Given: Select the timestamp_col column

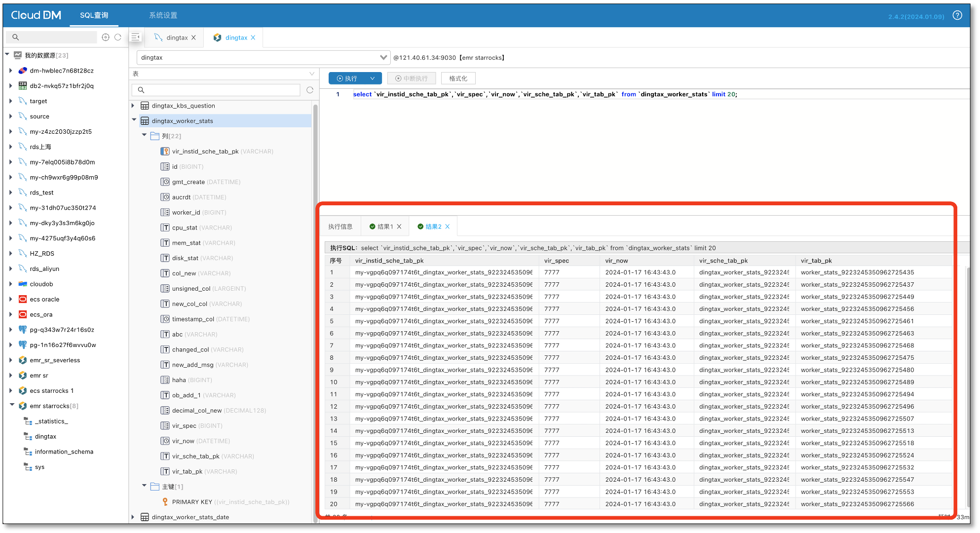Looking at the screenshot, I should tap(193, 319).
